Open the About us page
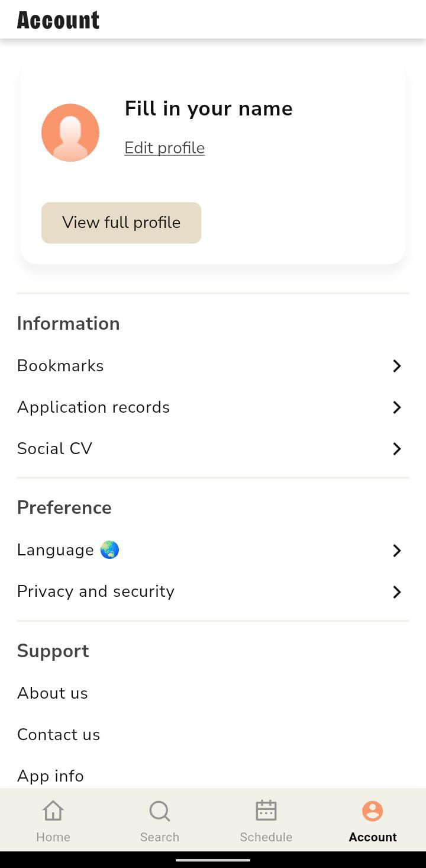 pyautogui.click(x=53, y=693)
